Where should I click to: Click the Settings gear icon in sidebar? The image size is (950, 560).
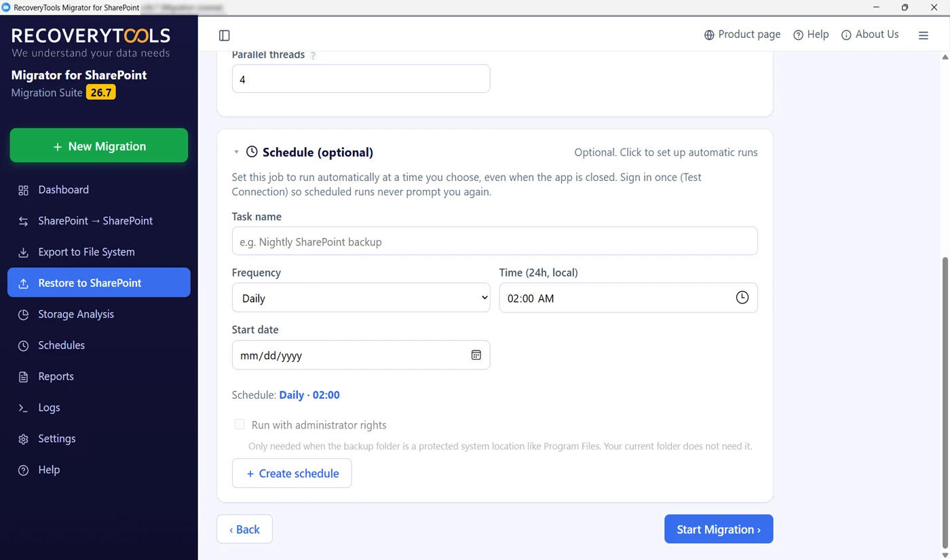coord(24,439)
